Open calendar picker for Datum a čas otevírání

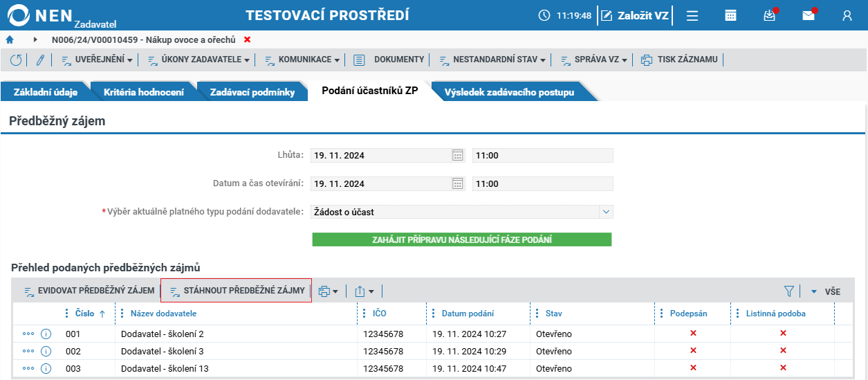[x=457, y=183]
